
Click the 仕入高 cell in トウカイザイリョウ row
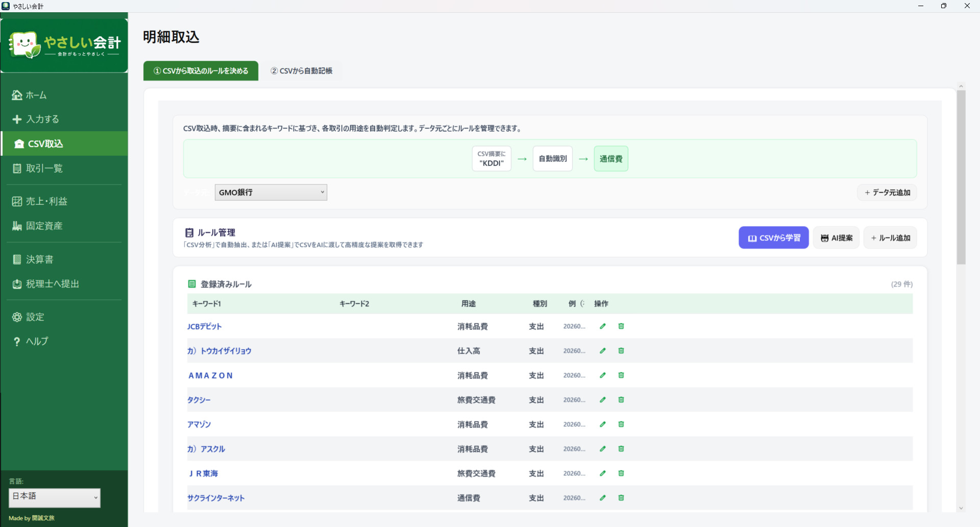click(x=469, y=351)
